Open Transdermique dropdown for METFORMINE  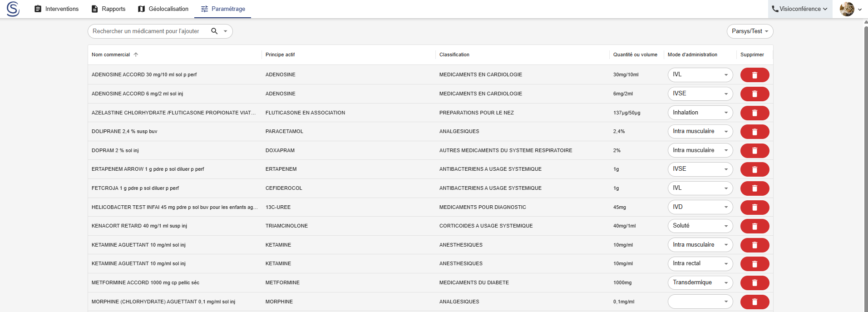coord(700,283)
